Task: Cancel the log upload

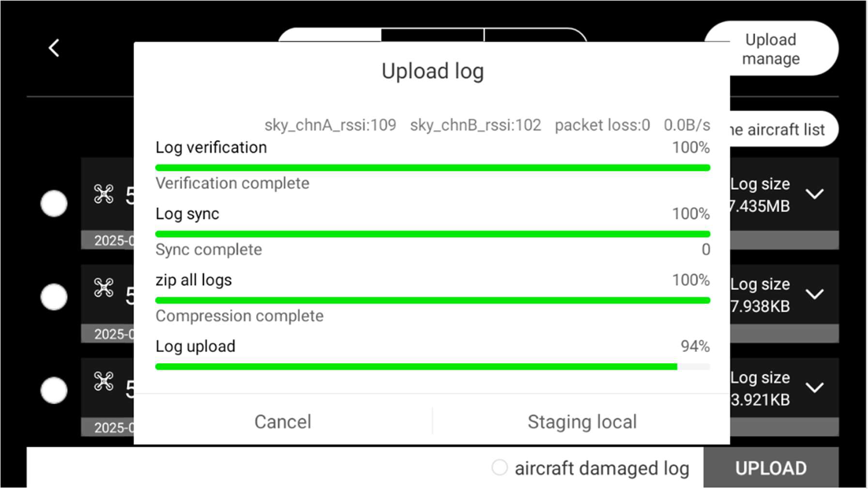Action: tap(283, 422)
